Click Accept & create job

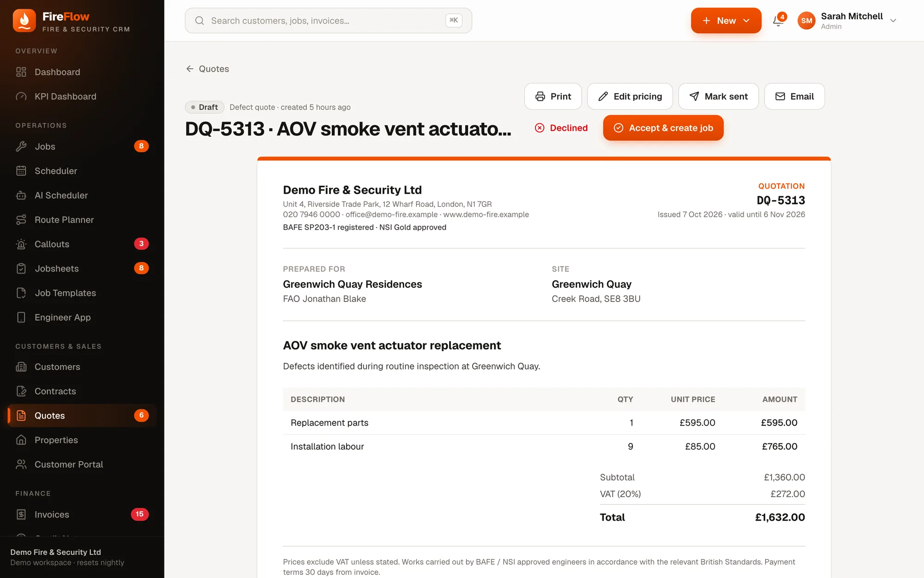tap(663, 128)
